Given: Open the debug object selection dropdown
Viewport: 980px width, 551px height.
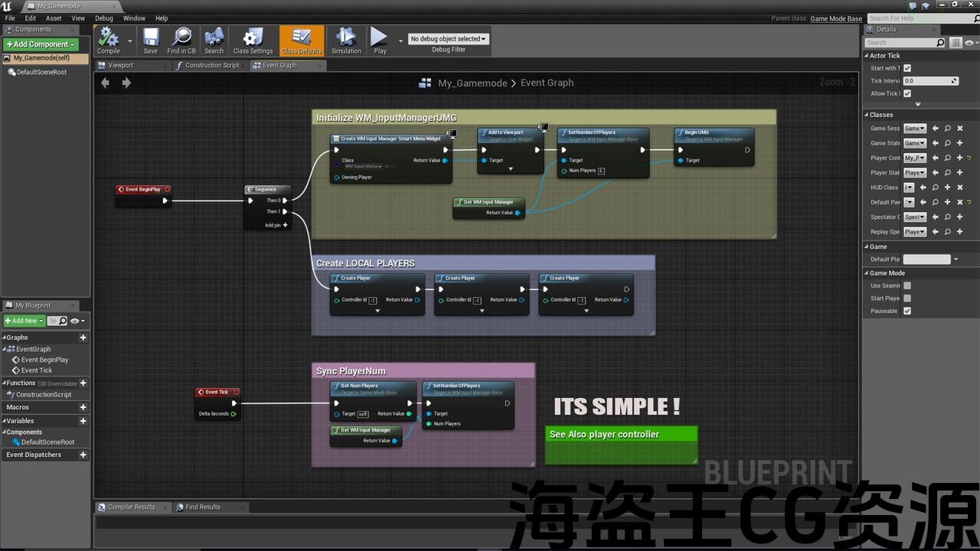Looking at the screenshot, I should pos(448,39).
